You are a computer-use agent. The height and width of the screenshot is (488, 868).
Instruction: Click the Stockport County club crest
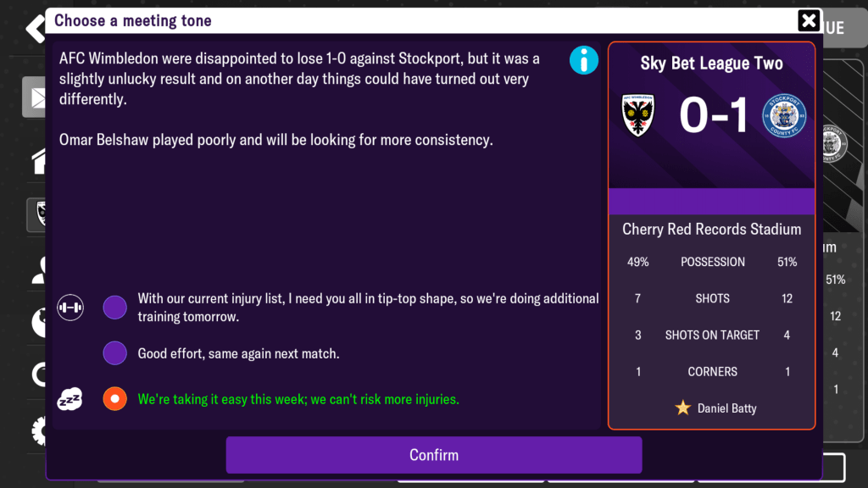784,116
